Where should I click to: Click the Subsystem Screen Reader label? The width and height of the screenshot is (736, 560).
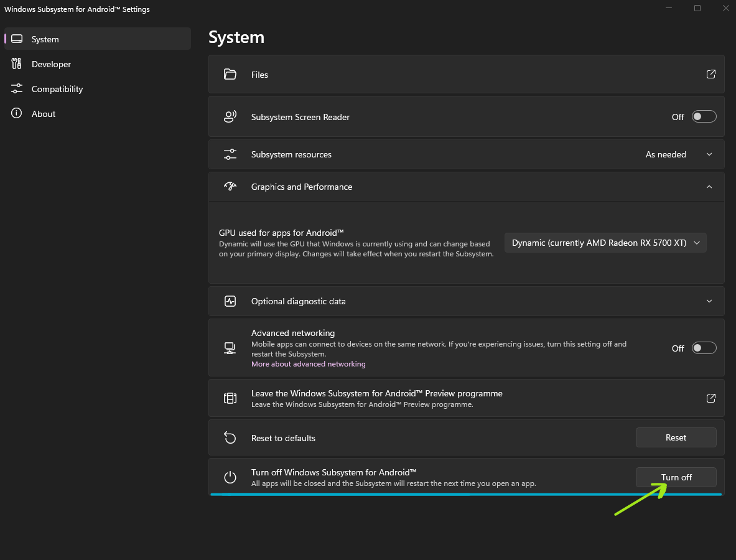(300, 117)
